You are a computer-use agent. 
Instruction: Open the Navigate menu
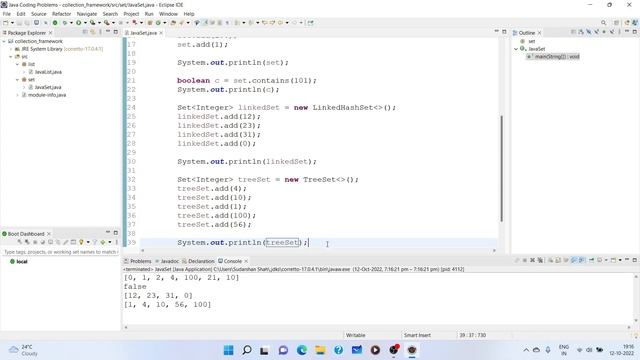[x=87, y=14]
